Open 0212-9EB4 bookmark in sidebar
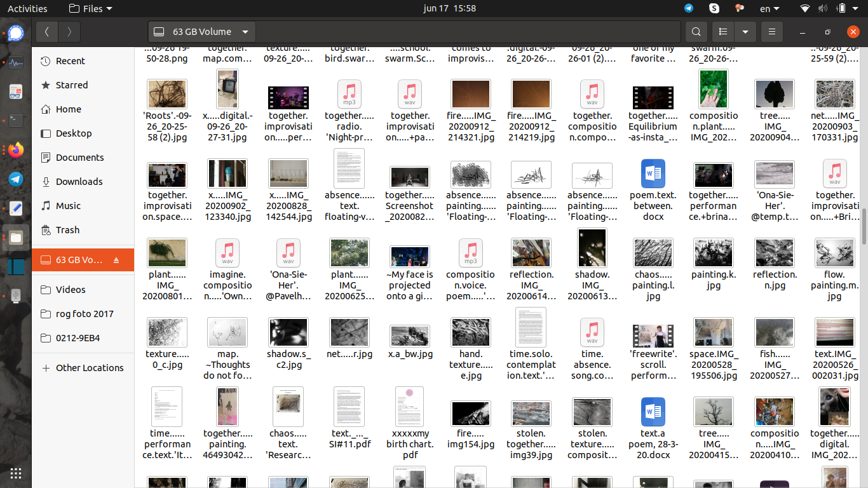The image size is (868, 488). coord(83,338)
